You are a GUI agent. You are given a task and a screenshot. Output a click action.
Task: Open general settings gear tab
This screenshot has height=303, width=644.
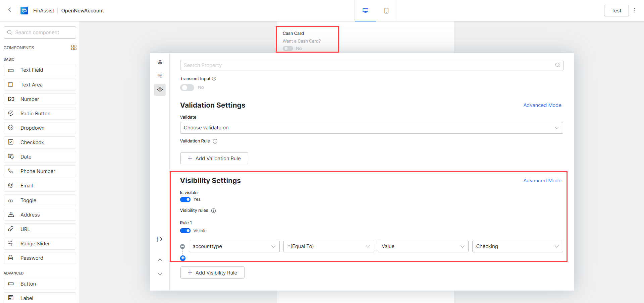(160, 62)
